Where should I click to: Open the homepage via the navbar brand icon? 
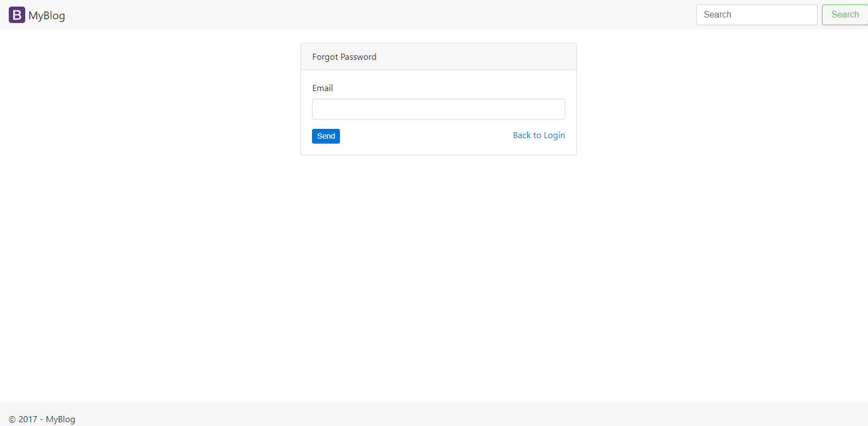[x=16, y=15]
